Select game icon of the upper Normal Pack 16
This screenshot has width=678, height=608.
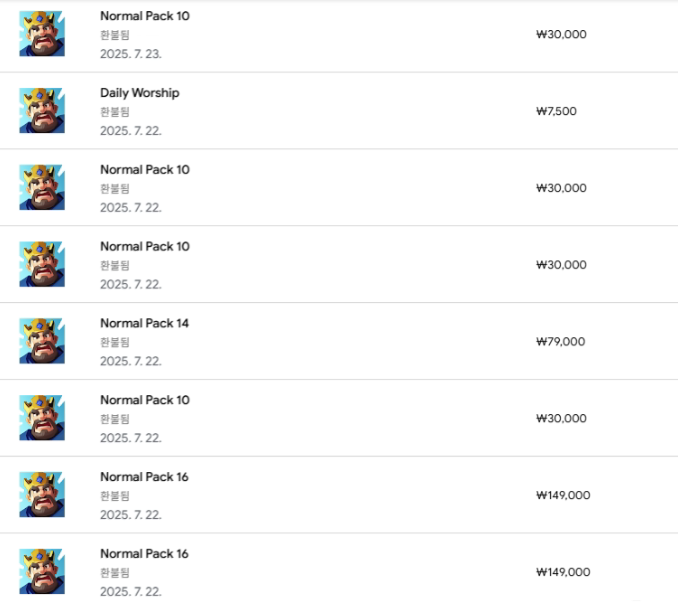[x=42, y=495]
